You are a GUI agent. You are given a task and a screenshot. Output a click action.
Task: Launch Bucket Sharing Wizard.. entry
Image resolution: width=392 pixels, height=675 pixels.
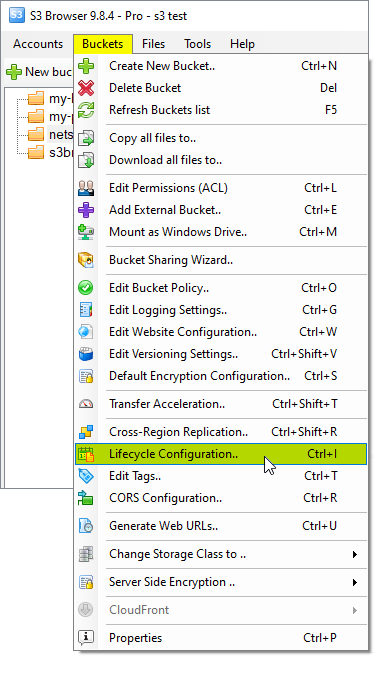(x=221, y=260)
